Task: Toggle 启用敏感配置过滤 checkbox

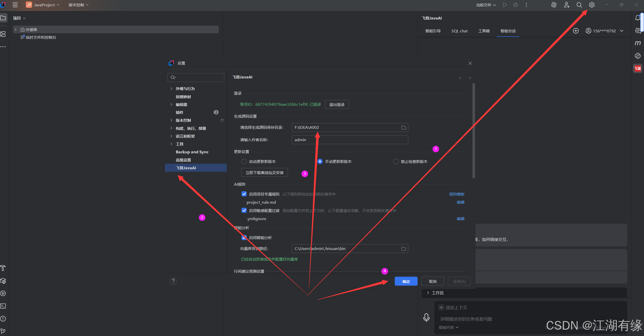Action: [x=244, y=211]
